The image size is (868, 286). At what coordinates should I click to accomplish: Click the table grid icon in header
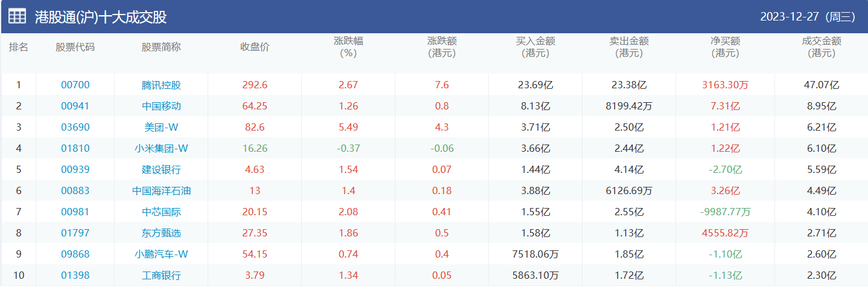click(x=17, y=16)
